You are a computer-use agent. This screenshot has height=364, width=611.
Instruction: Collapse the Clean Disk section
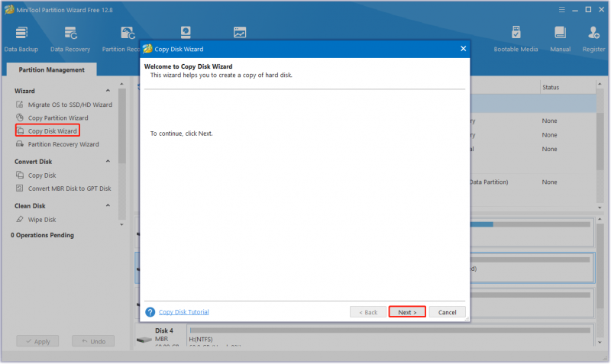coord(108,205)
